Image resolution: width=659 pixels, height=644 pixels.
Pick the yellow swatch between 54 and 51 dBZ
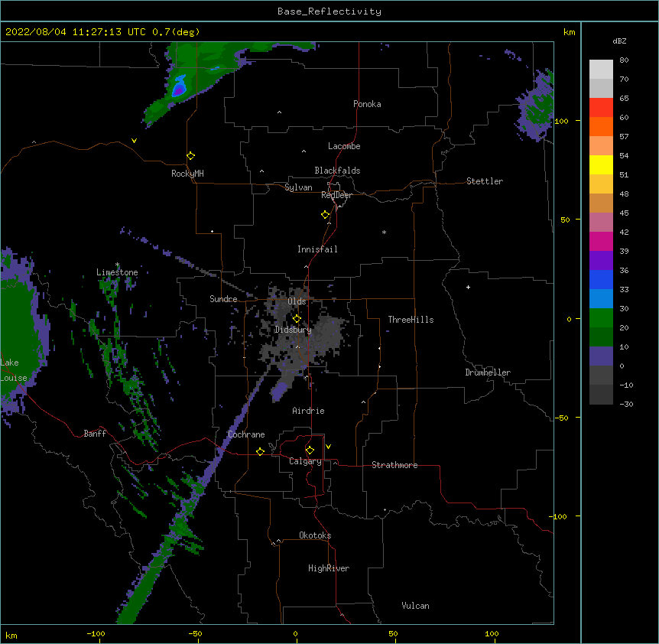click(601, 164)
